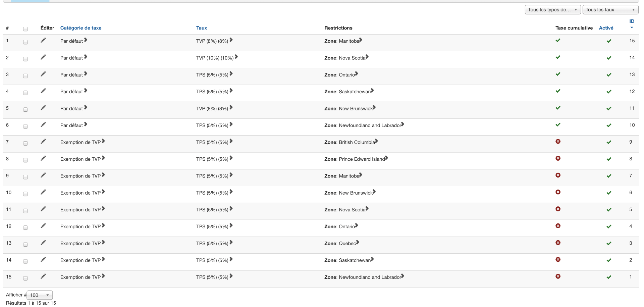Toggle the select-all checkbox in header
This screenshot has height=307, width=644.
(x=25, y=29)
